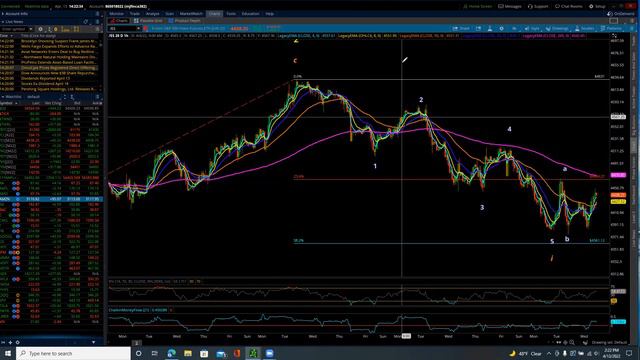This screenshot has width=640, height=360.
Task: Open the Studies menu
Action: 584,29
